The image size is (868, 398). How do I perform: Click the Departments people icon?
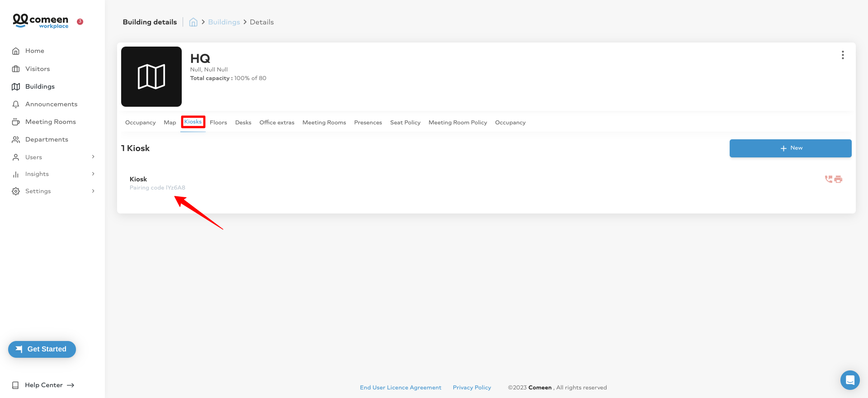[x=16, y=139]
